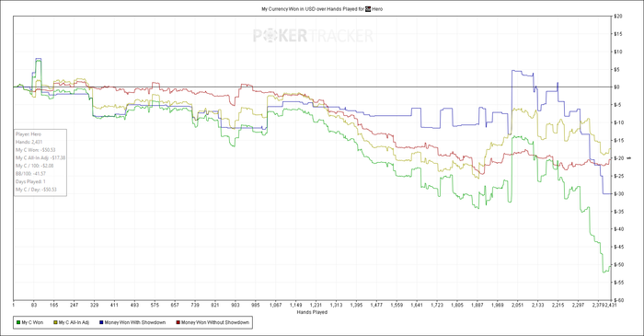
Task: Click 'My C / Day: -$50.53' stat line
Action: [36, 190]
